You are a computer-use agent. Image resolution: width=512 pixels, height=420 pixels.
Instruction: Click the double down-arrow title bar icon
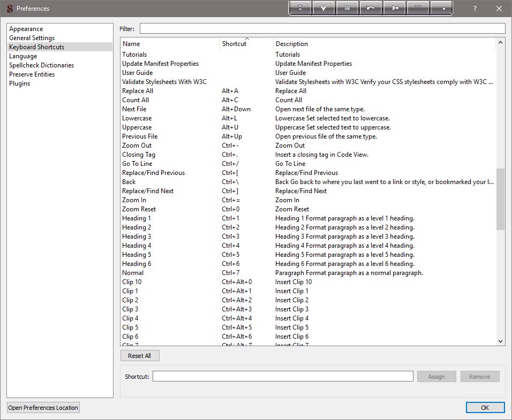point(300,8)
